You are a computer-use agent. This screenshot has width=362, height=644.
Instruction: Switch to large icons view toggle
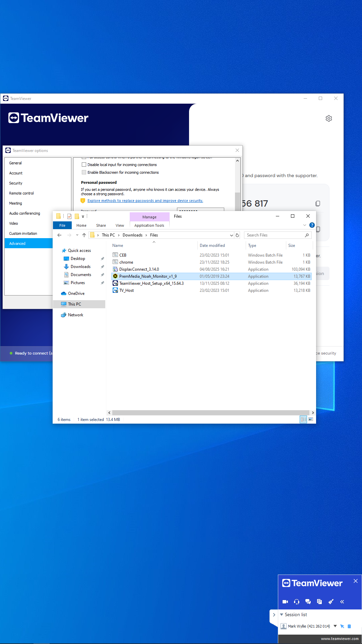(311, 420)
